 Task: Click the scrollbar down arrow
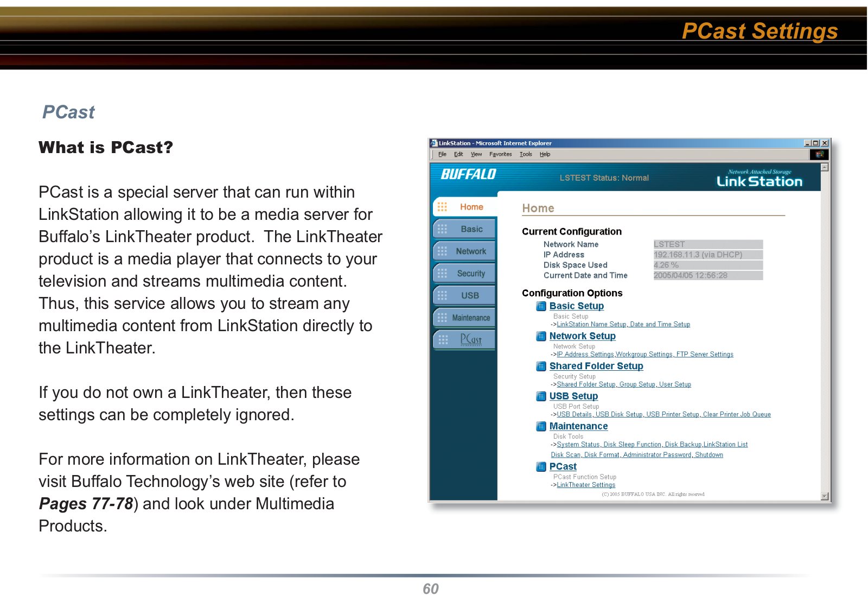tap(825, 496)
